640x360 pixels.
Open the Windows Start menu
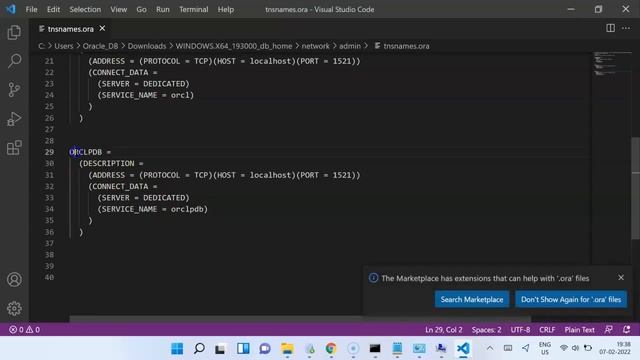click(x=177, y=349)
